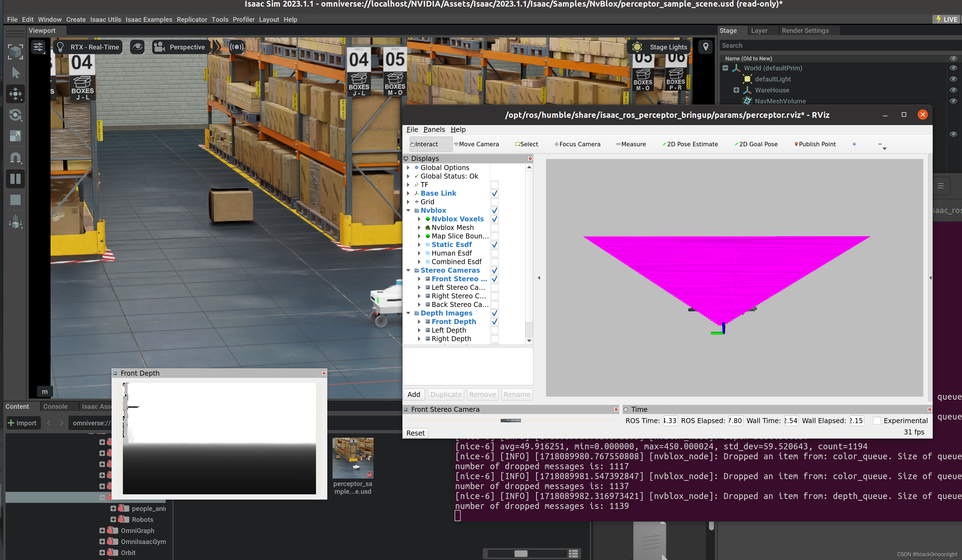Select the RViz Measure tool

[631, 144]
